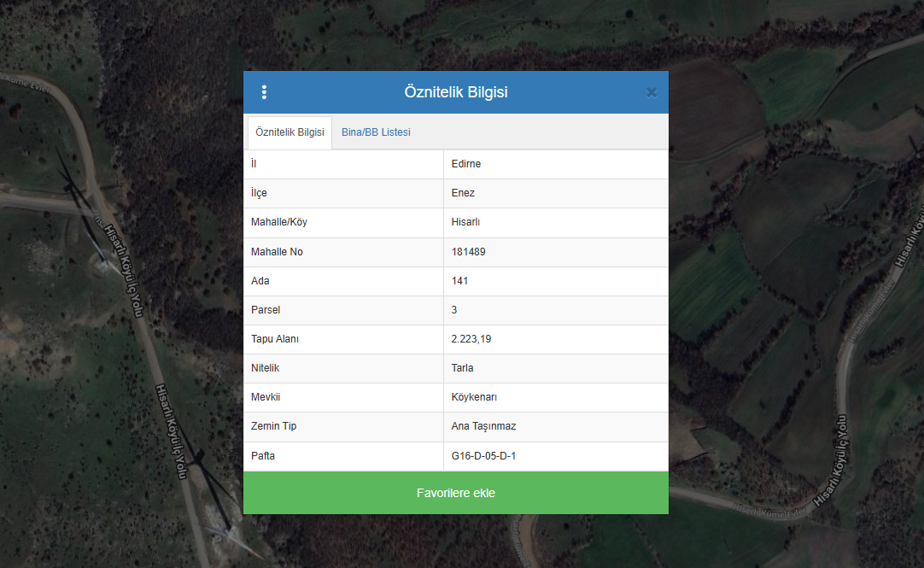924x568 pixels.
Task: Close the Öznitelik Bilgisi dialog
Action: 652,92
